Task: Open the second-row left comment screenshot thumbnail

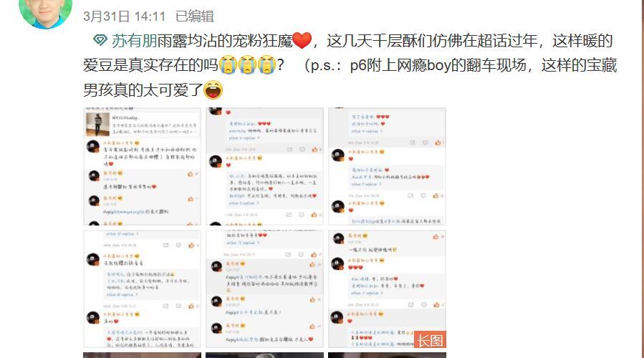Action: coord(142,289)
